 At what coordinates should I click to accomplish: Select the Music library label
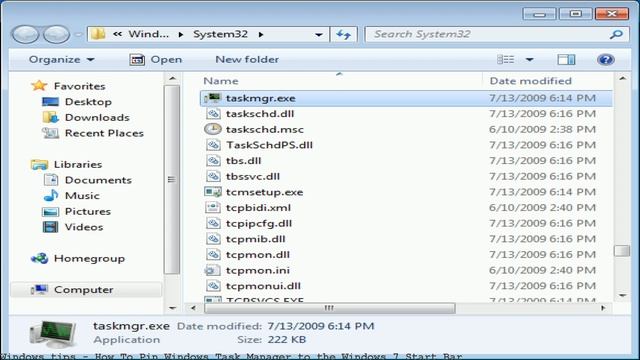[x=82, y=196]
